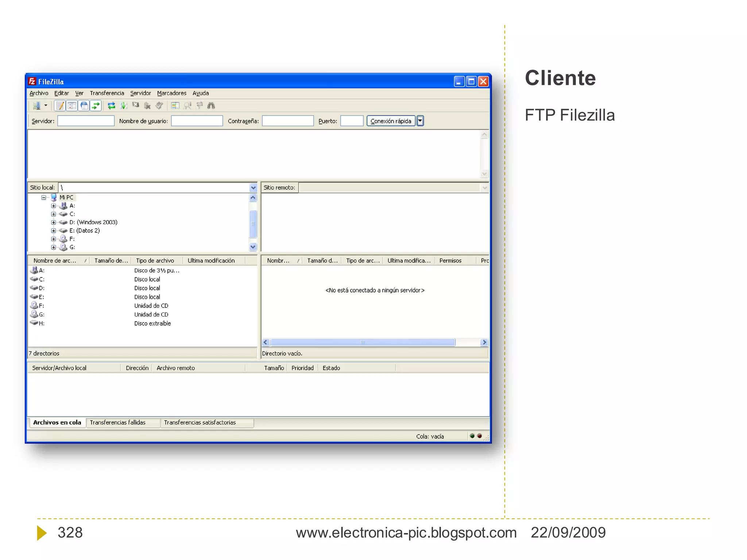747x560 pixels.
Task: Sort local list by Nombre de arc... column
Action: tap(59, 261)
